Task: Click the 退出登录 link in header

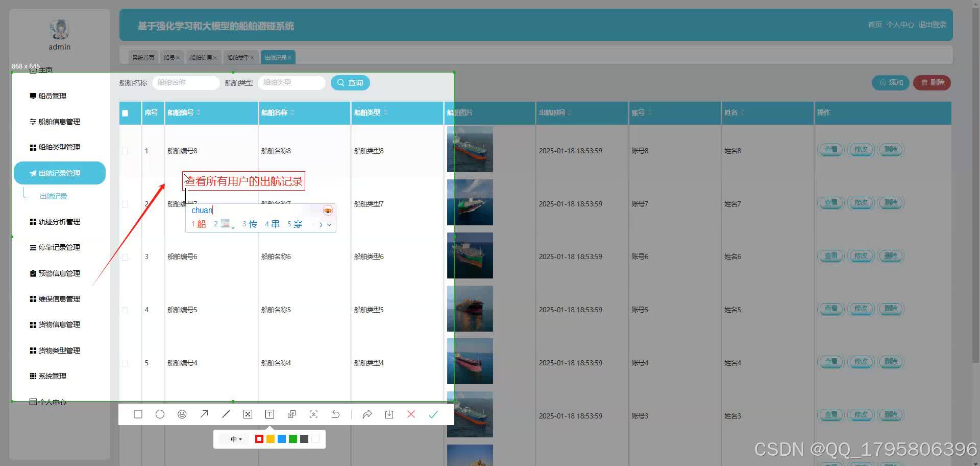Action: 932,25
